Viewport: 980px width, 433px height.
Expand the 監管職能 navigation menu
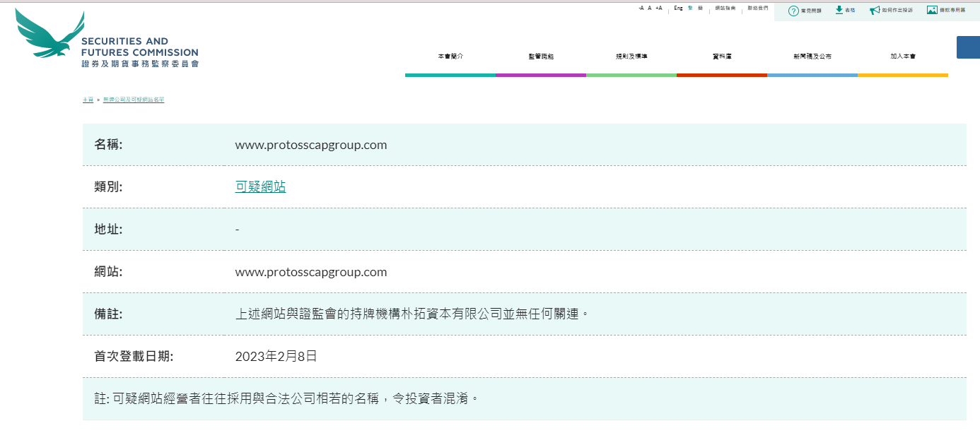click(x=541, y=56)
